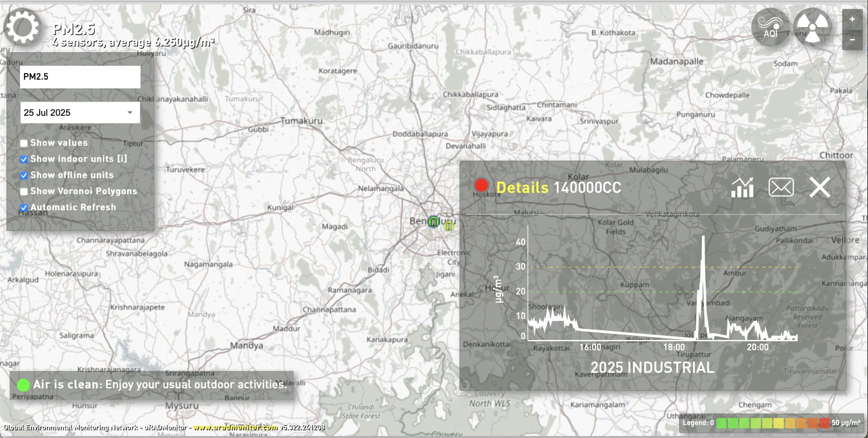This screenshot has height=438, width=868.
Task: Close the Details 140000CC panel
Action: tap(820, 187)
